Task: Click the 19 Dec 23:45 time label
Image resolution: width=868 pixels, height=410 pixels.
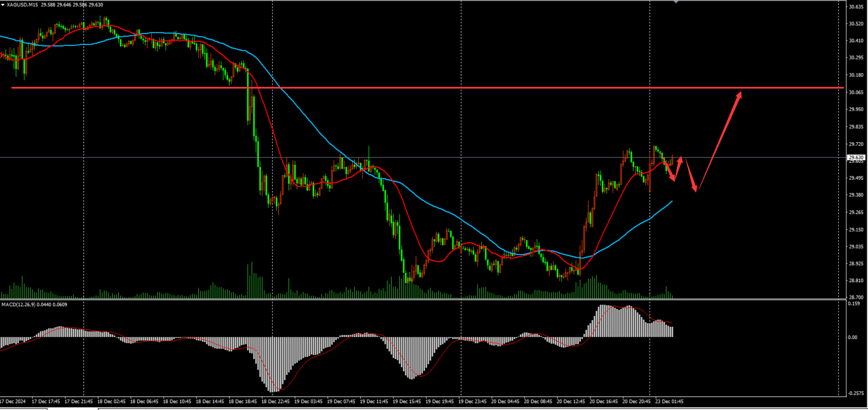Action: click(x=472, y=401)
